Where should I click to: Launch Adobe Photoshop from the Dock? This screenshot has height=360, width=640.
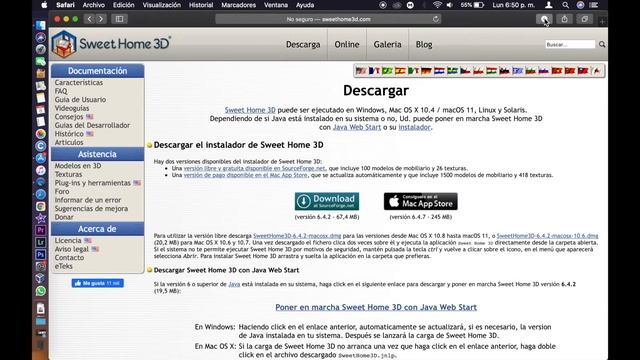point(40,254)
